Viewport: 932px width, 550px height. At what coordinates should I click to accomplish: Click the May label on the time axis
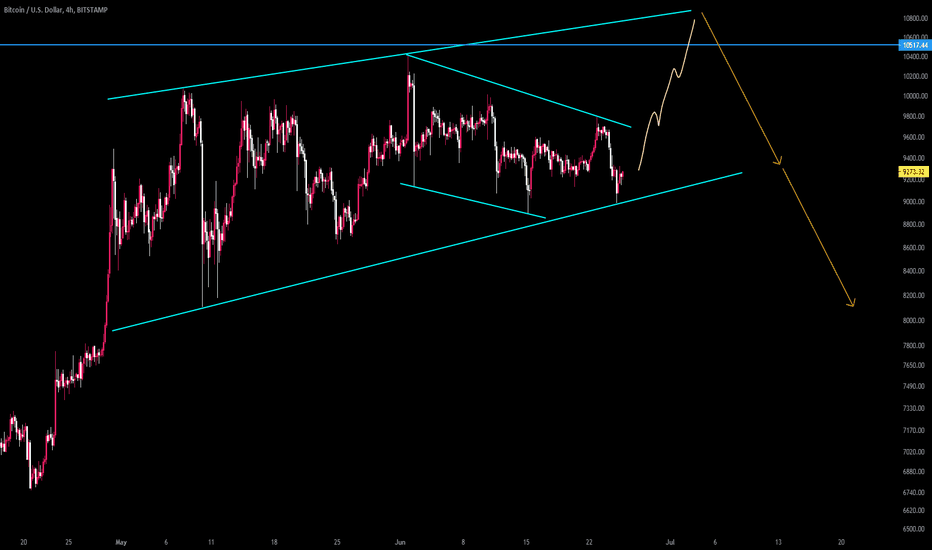[x=121, y=542]
